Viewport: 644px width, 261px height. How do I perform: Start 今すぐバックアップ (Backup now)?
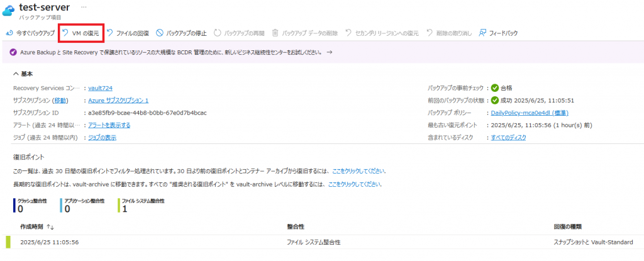(x=30, y=33)
